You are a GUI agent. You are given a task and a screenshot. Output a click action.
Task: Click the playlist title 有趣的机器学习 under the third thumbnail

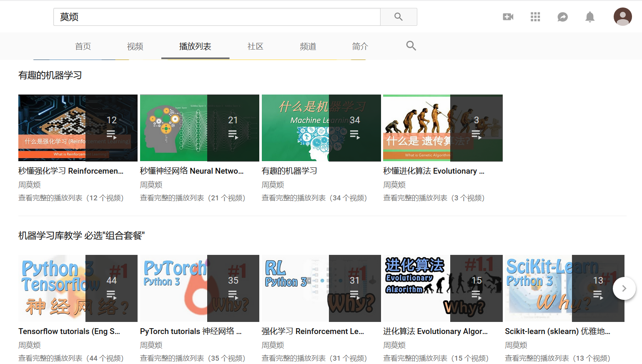289,171
